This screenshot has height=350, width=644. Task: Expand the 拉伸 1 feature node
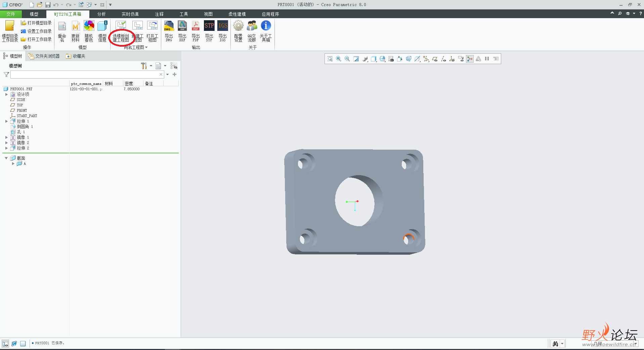[6, 121]
